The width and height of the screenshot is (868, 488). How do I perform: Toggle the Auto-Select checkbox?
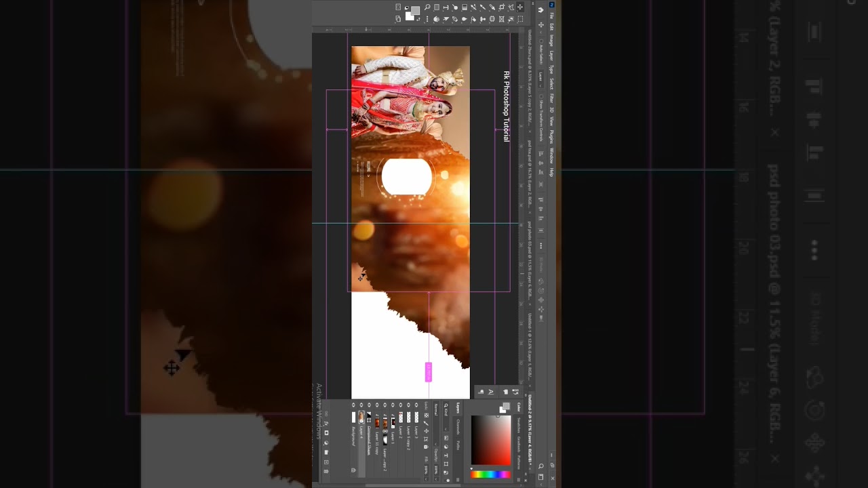click(541, 40)
